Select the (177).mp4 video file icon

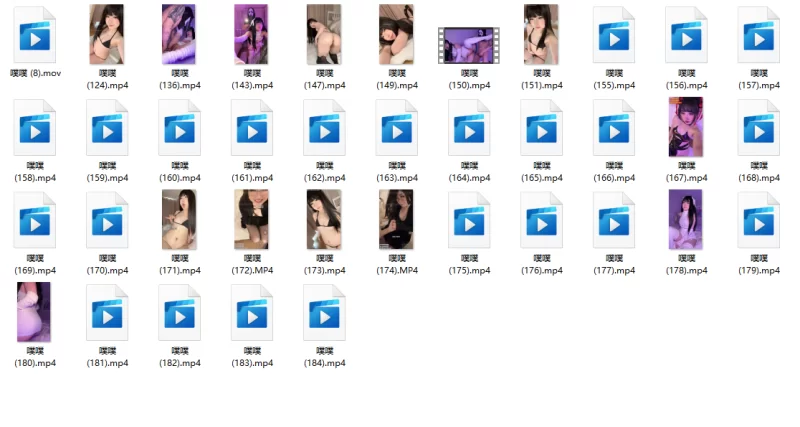tap(614, 220)
